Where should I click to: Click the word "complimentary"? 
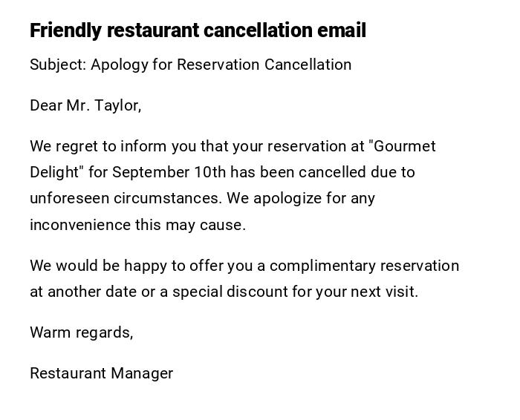pyautogui.click(x=323, y=266)
